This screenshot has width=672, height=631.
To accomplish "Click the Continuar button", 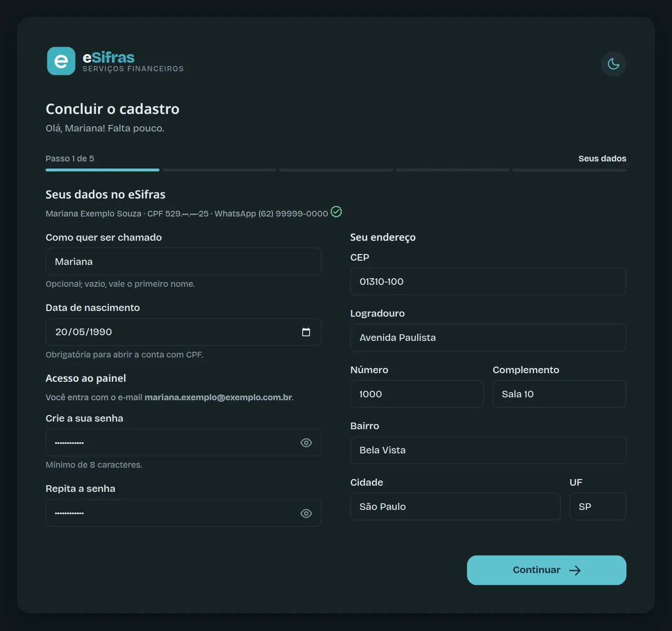I will [547, 570].
